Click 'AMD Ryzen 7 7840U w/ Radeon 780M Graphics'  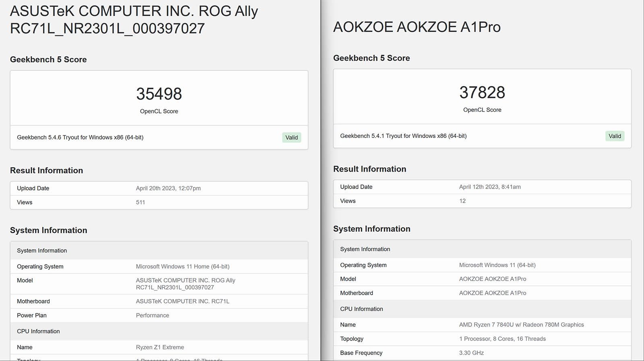(x=522, y=325)
